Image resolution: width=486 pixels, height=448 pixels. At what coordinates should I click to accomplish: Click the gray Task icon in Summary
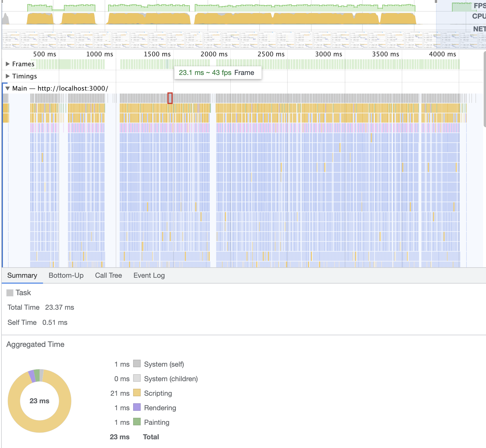(10, 293)
